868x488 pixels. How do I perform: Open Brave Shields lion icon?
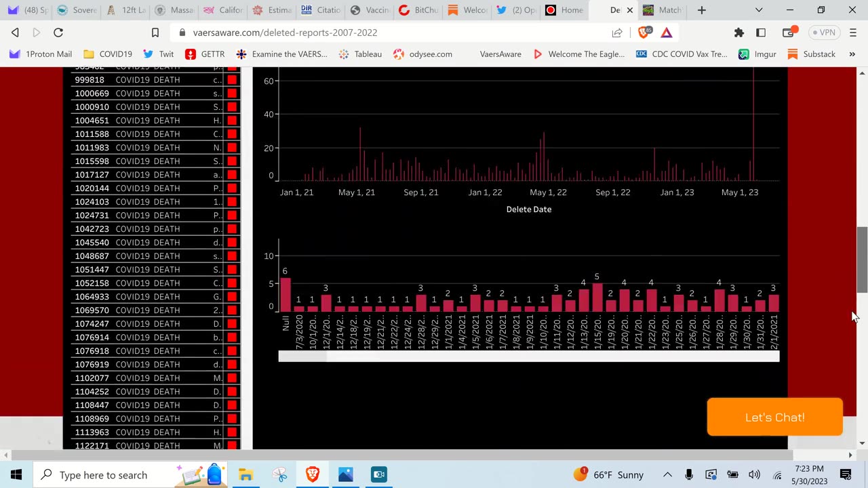click(644, 32)
